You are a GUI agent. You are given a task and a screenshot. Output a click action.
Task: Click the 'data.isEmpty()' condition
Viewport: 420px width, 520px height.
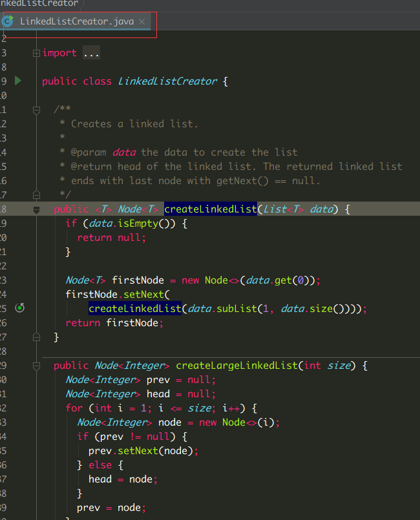point(132,224)
